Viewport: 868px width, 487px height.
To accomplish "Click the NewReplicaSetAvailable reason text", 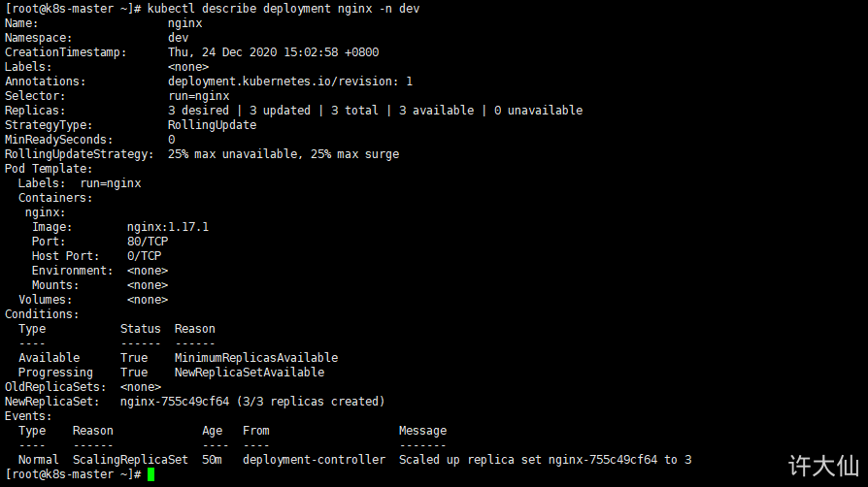I will [x=250, y=372].
